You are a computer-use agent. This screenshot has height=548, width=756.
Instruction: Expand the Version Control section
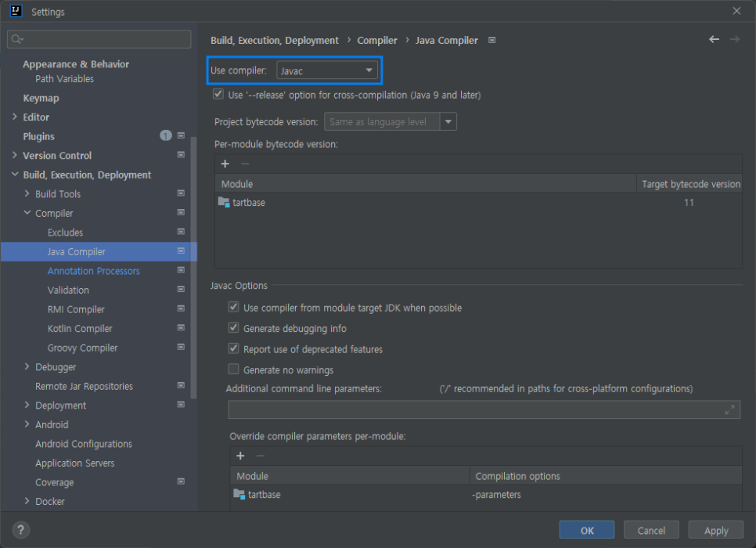(14, 155)
